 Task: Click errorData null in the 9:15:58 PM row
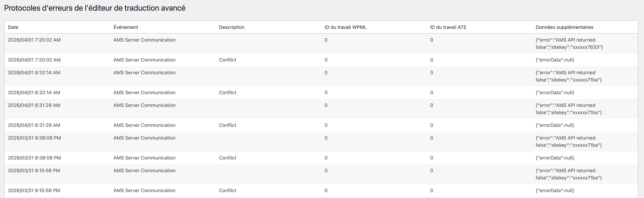(555, 190)
